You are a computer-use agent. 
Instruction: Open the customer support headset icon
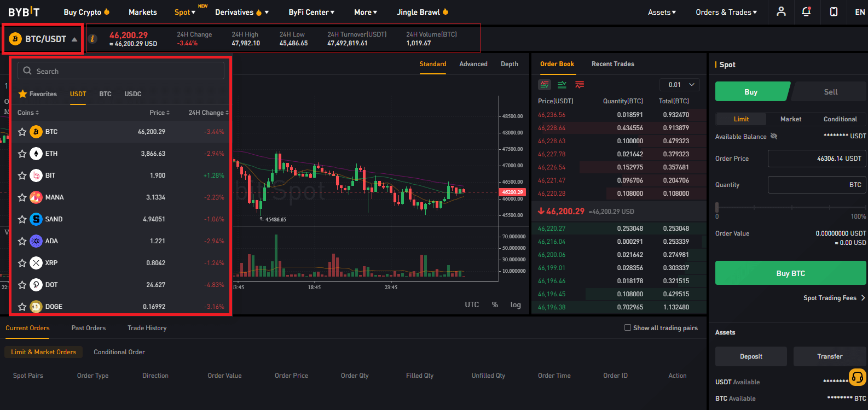(x=857, y=377)
